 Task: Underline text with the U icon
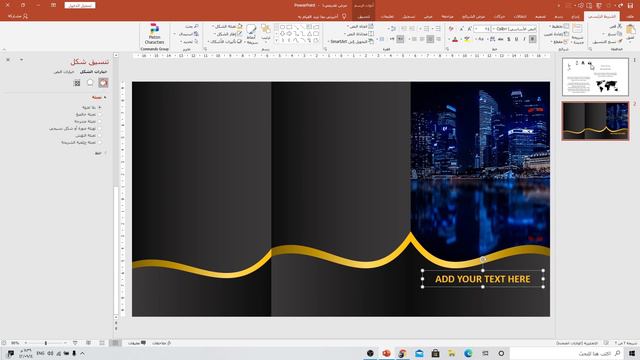point(516,39)
